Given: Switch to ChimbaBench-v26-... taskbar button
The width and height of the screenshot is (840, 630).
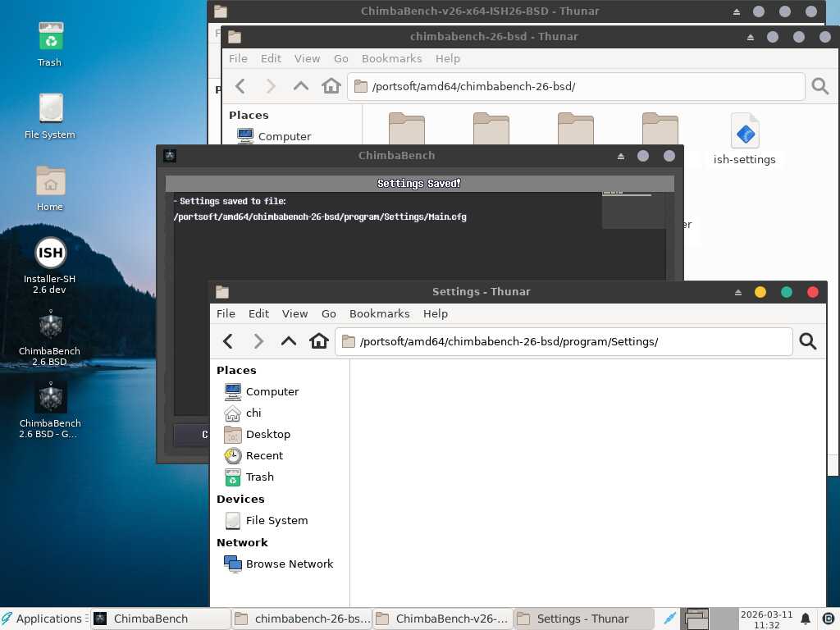Looking at the screenshot, I should click(x=442, y=619).
